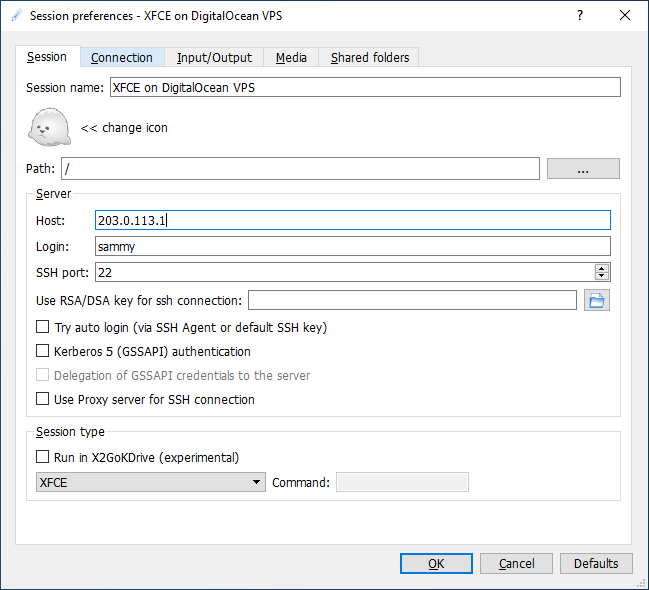Click the pencil icon in the title bar

tap(17, 16)
